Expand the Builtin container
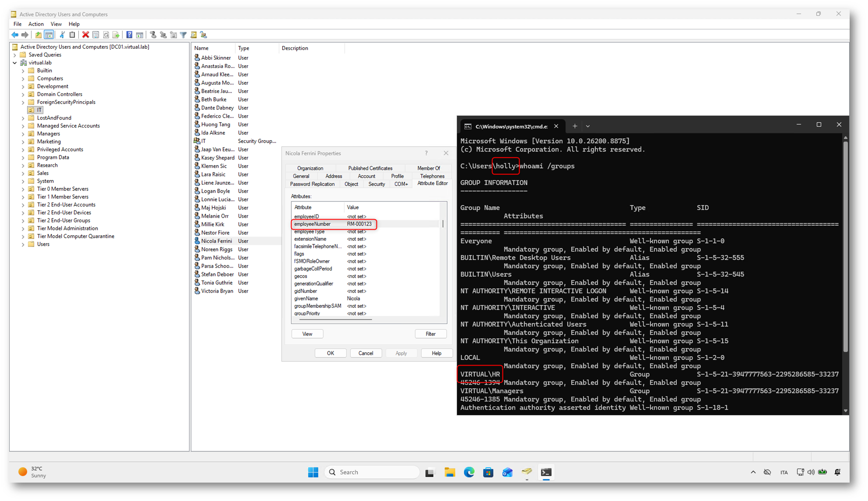The image size is (868, 501). pyautogui.click(x=23, y=71)
